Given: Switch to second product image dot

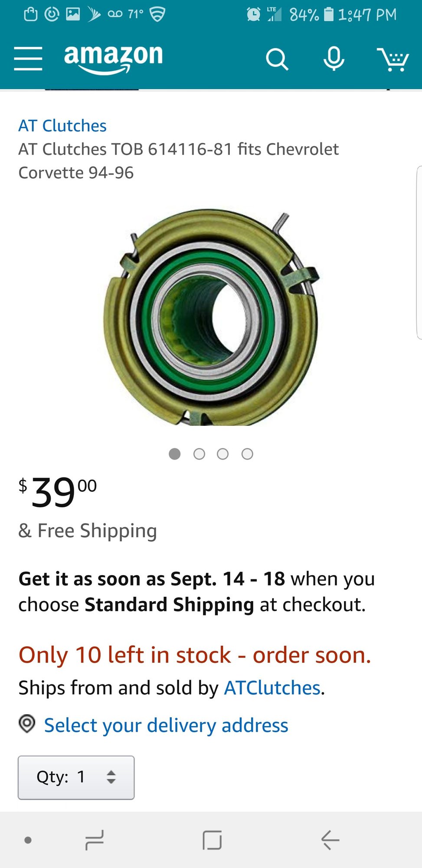Looking at the screenshot, I should (x=199, y=454).
